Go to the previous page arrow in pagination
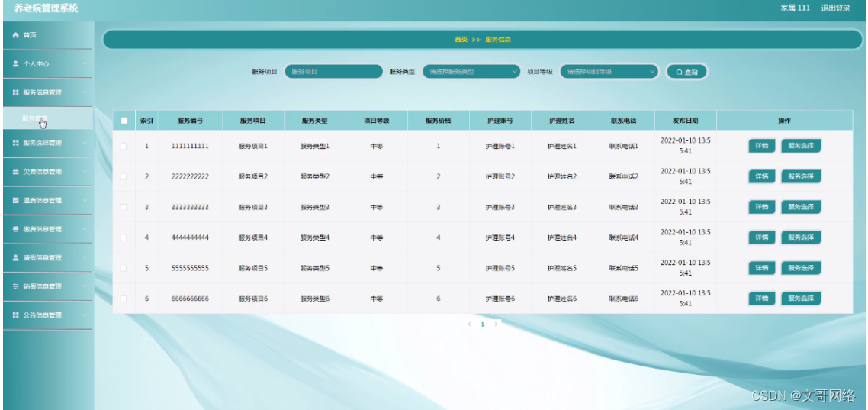This screenshot has width=868, height=410. 469,324
